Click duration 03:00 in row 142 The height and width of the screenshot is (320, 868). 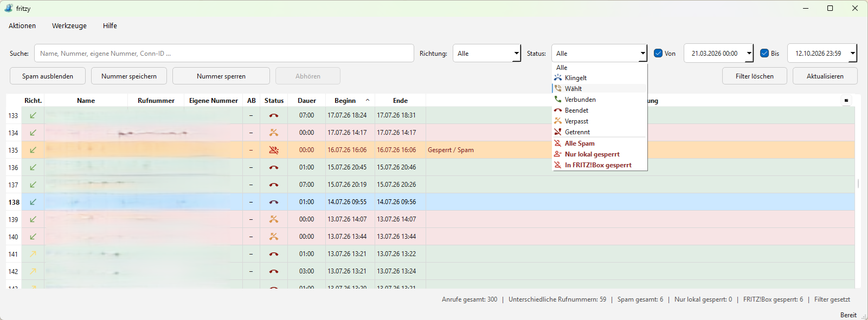306,271
